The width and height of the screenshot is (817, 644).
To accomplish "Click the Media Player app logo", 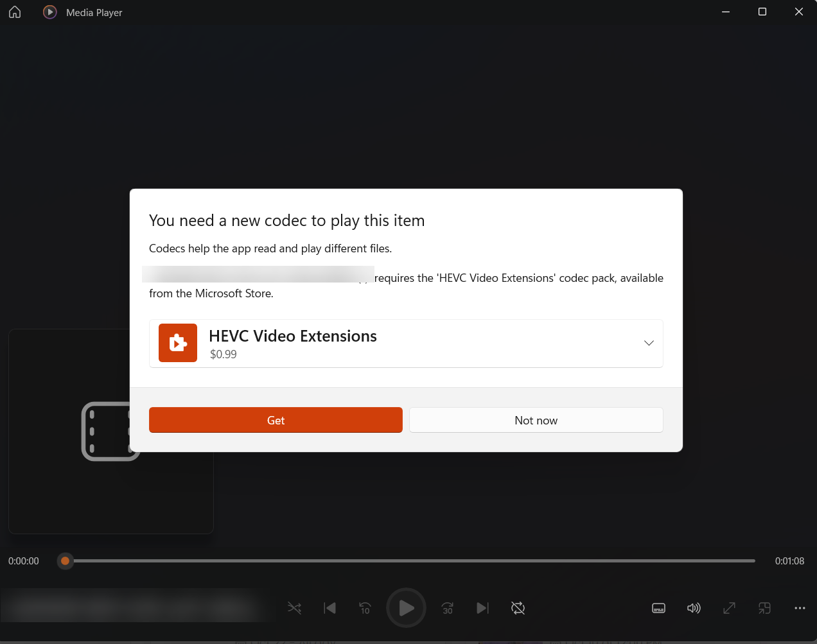I will click(49, 12).
